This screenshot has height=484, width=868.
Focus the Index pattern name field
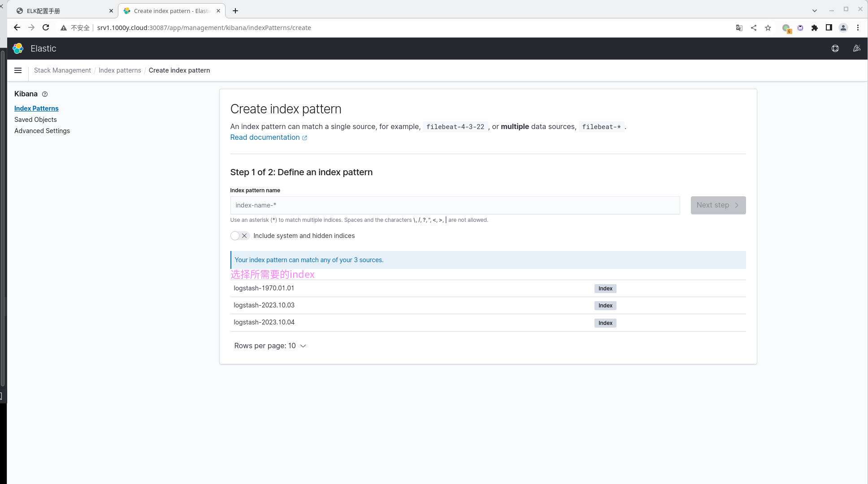455,205
